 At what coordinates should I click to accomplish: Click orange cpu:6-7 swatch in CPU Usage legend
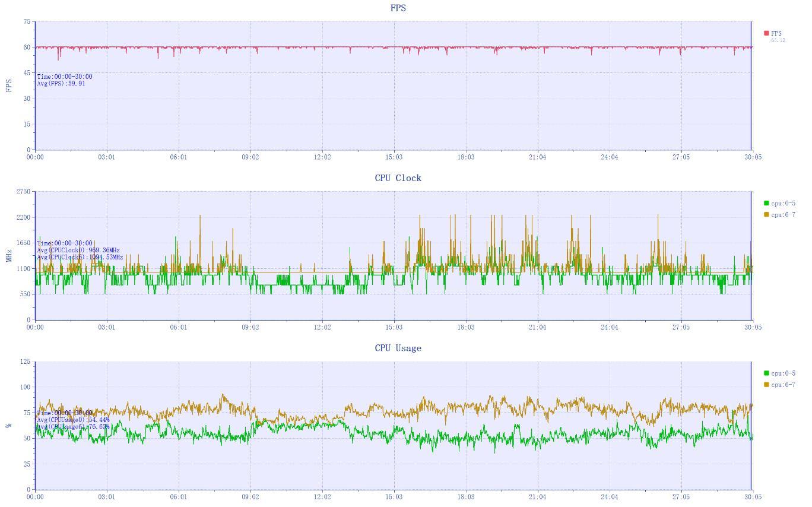tap(766, 385)
